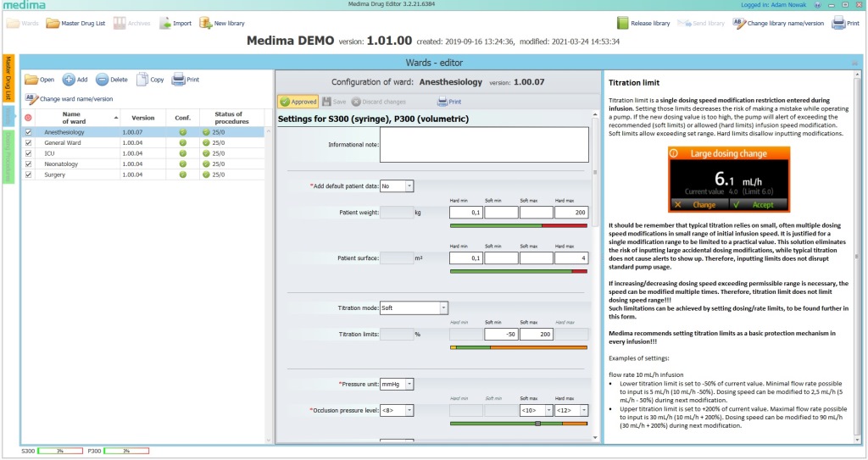Click the green conf. icon for Neonatology
This screenshot has height=460, width=868.
tap(183, 164)
